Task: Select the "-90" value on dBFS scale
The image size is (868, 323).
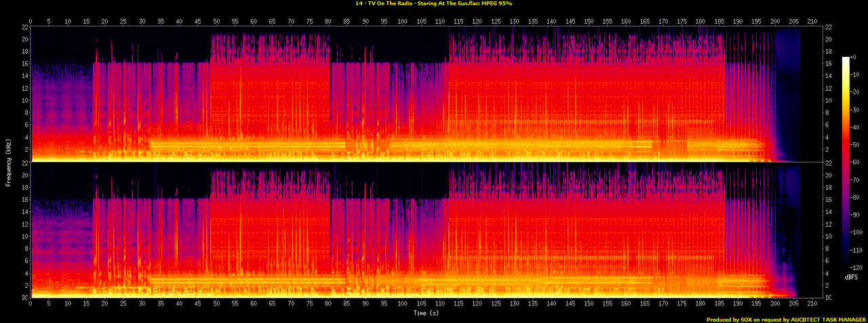Action: [x=855, y=215]
